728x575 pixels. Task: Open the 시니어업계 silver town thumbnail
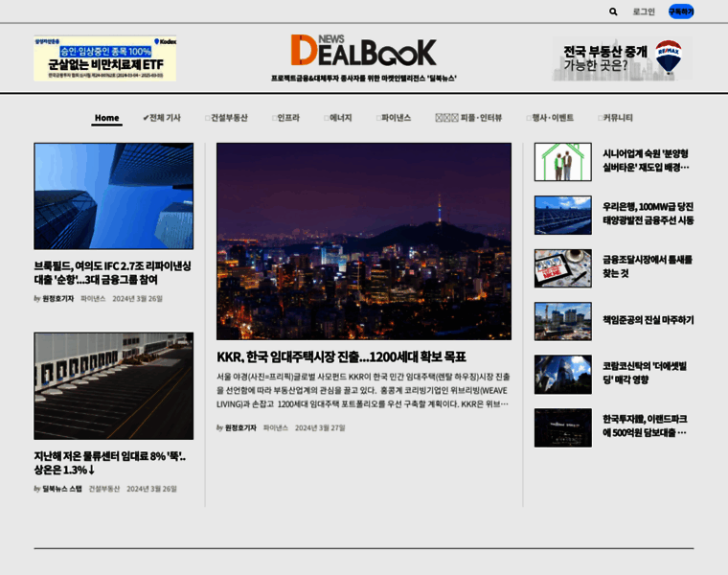[x=562, y=162]
